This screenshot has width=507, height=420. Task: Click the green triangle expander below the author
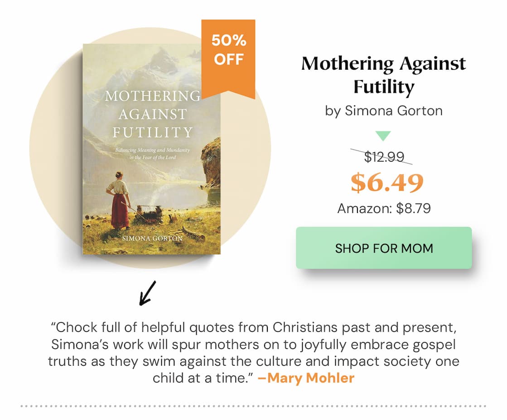(384, 134)
